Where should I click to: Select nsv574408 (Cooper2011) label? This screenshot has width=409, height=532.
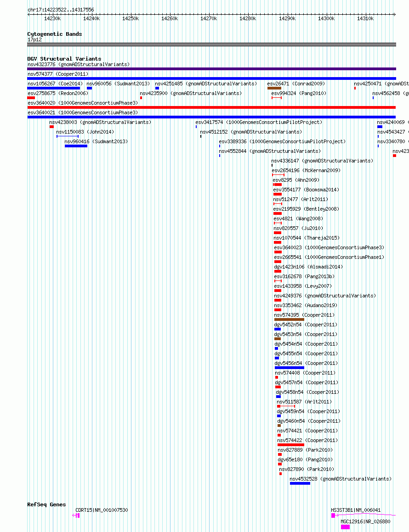point(306,373)
